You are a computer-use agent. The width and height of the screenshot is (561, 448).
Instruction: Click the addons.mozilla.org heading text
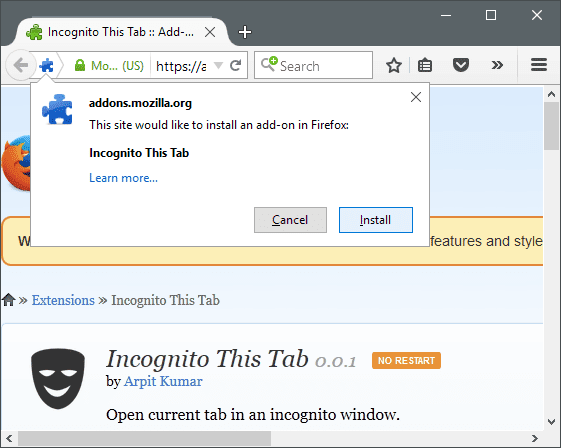click(140, 103)
